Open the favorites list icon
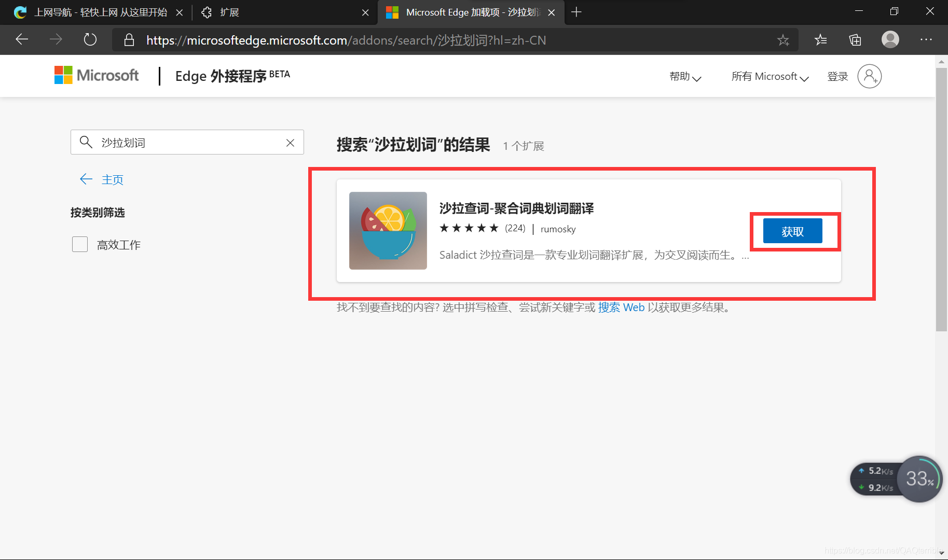The image size is (948, 560). 820,39
